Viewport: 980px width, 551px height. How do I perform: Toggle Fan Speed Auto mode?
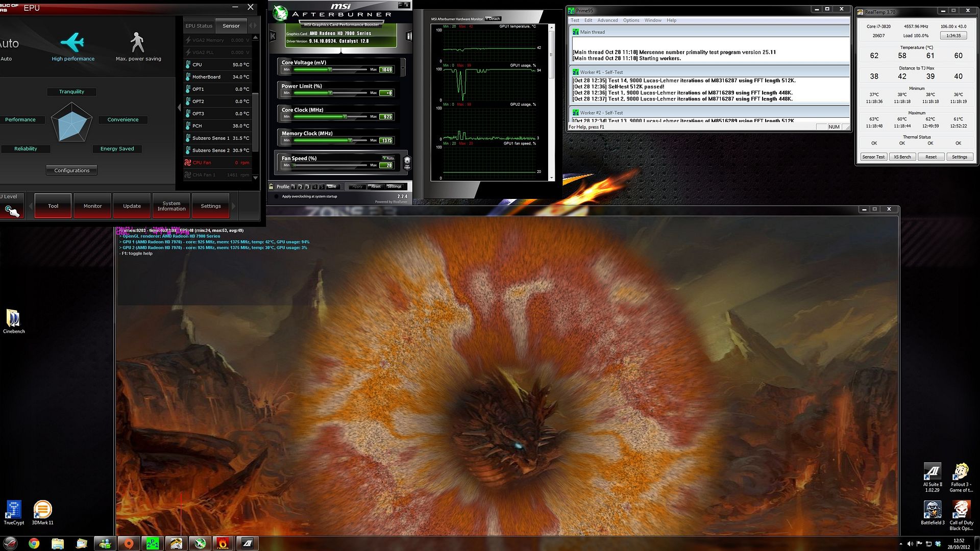tap(388, 158)
